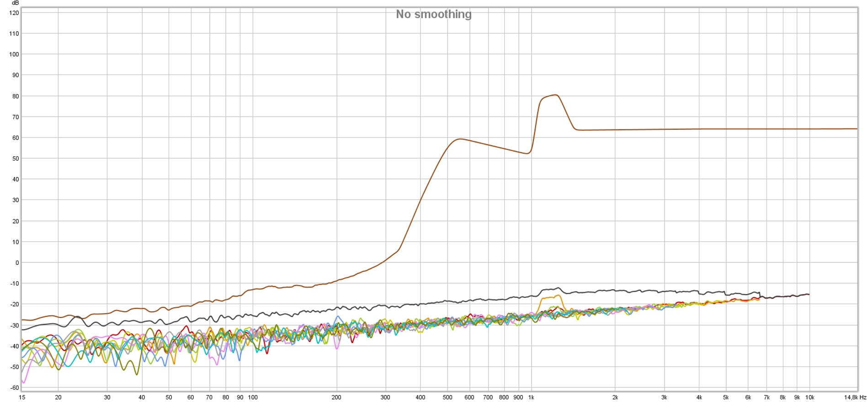
Task: Click the "dB" unit label
Action: tap(15, 3)
